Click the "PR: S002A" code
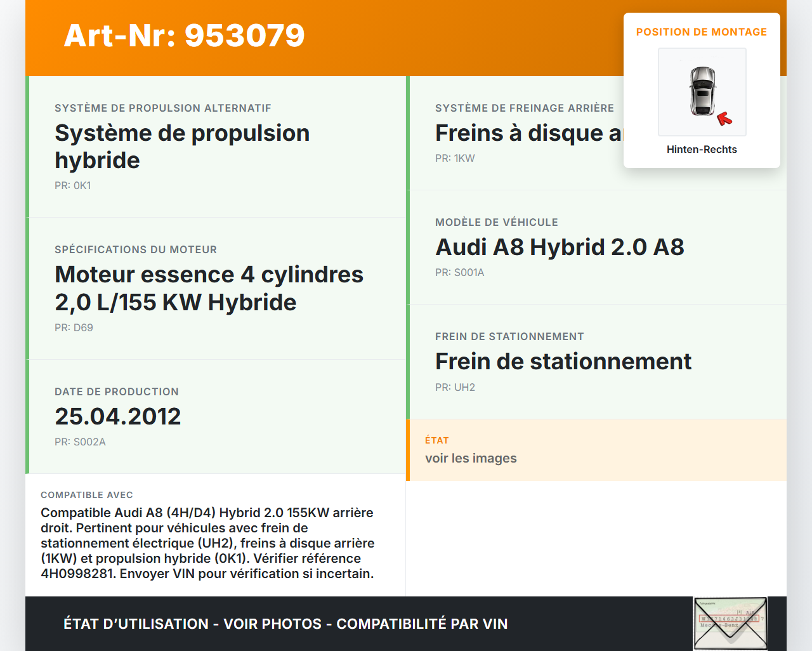Screen dimensions: 812x651 click(x=80, y=442)
